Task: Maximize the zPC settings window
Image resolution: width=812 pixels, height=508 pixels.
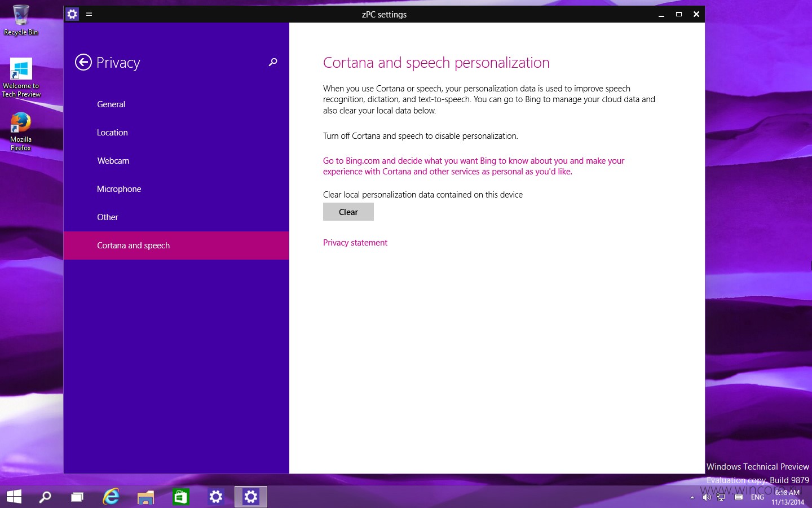Action: click(x=679, y=14)
